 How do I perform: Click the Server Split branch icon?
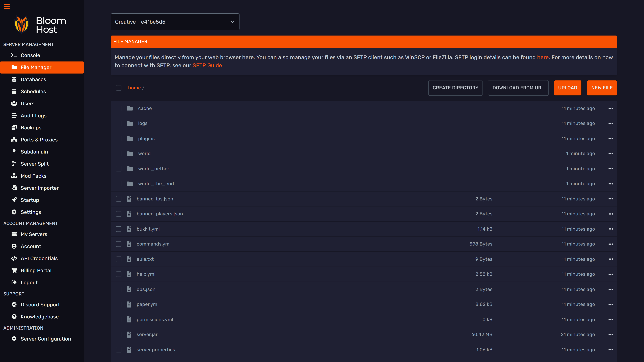tap(14, 164)
